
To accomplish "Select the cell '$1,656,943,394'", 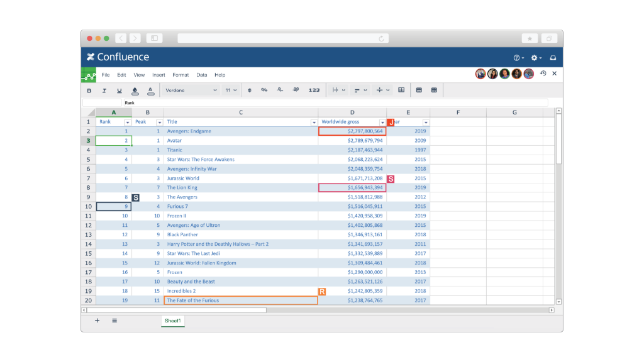I will click(352, 187).
